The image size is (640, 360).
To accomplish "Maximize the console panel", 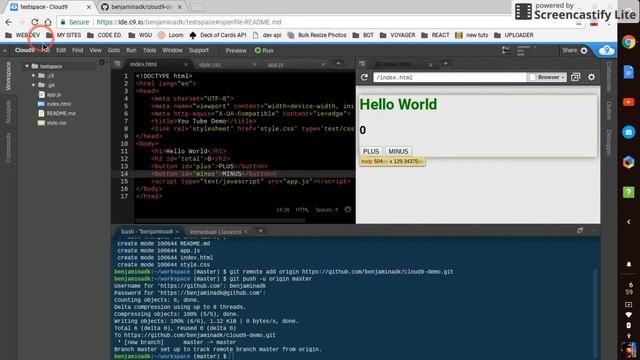I will coord(580,231).
